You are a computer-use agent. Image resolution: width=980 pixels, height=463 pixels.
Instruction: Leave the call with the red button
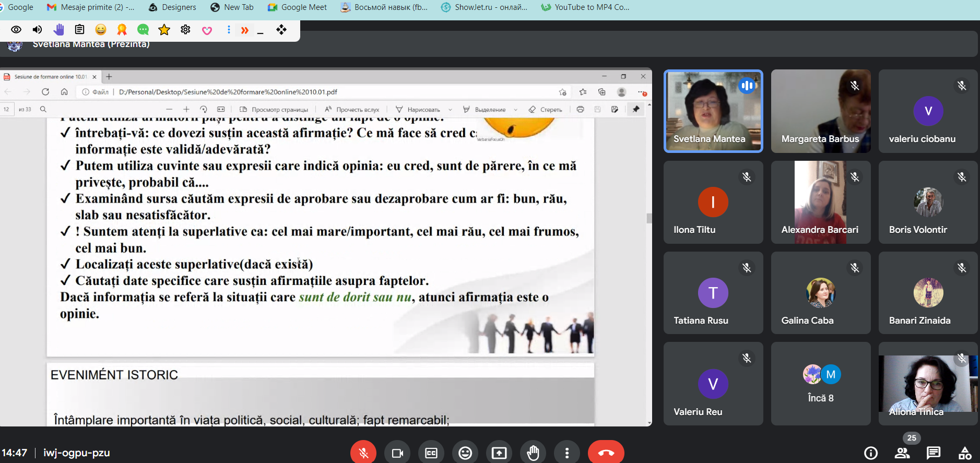pos(606,453)
